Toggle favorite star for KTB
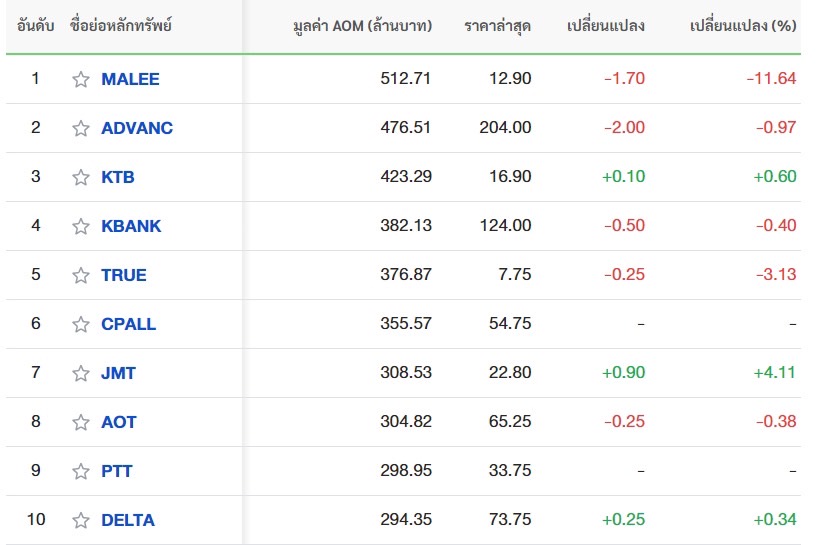The height and width of the screenshot is (545, 819). [80, 177]
